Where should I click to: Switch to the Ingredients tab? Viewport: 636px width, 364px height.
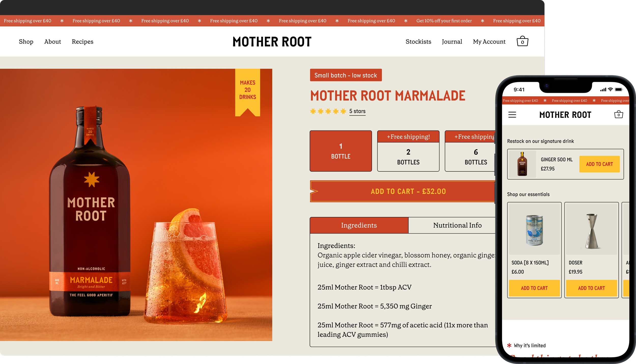pos(359,225)
